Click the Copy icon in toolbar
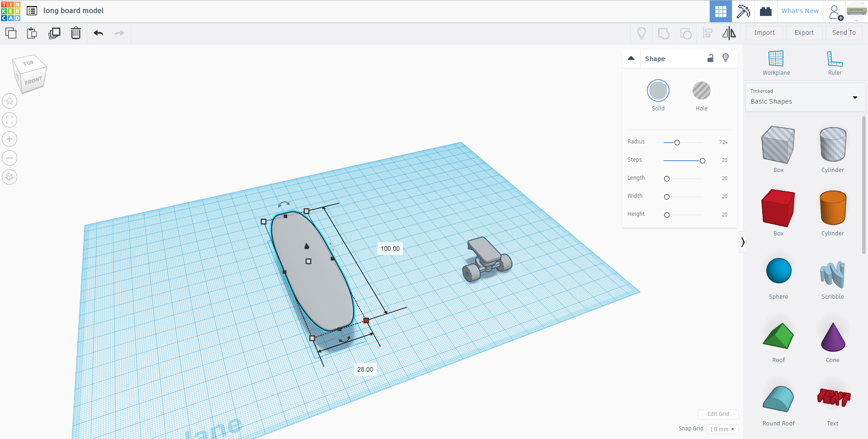 (11, 33)
